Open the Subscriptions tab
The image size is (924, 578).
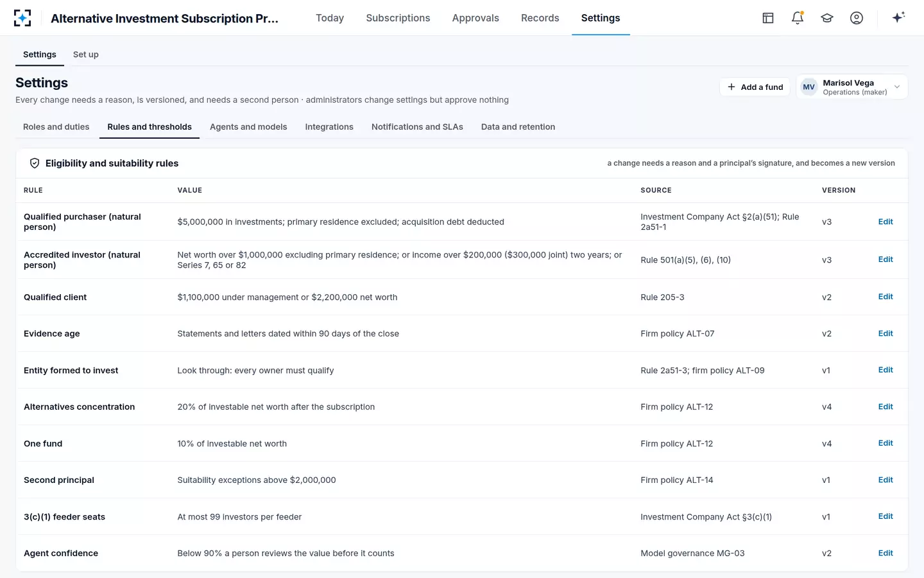pos(398,18)
